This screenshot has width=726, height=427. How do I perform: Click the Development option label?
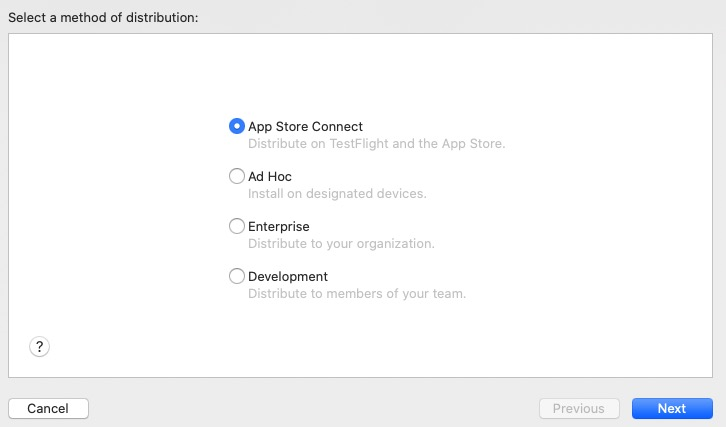(288, 276)
